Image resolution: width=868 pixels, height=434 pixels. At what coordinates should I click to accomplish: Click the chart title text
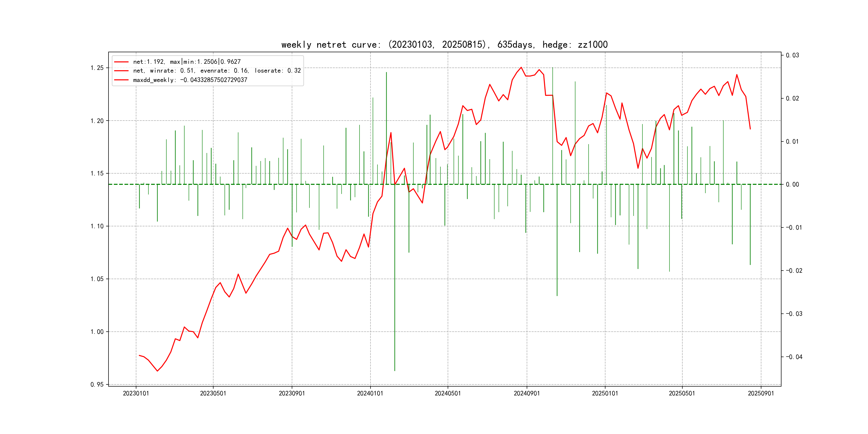444,45
